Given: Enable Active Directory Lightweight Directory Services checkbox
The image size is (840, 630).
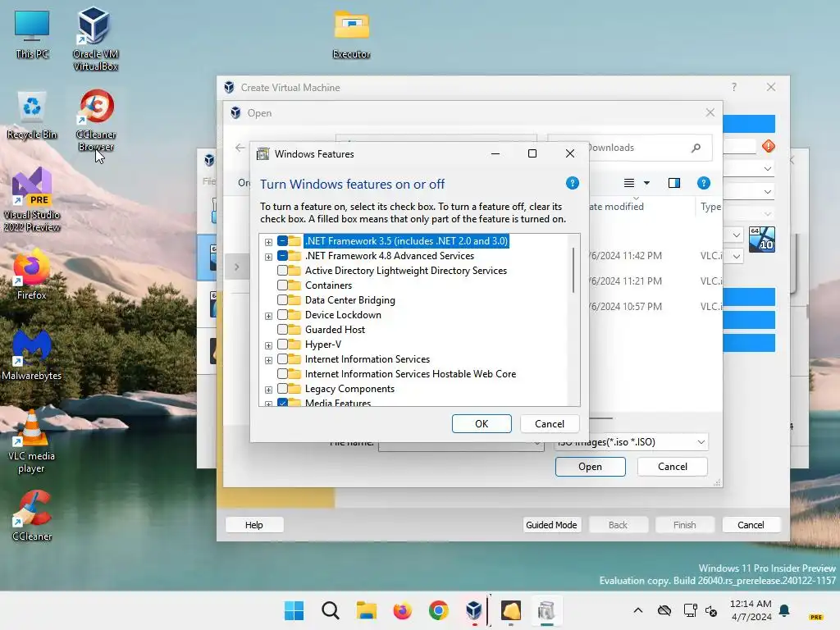Looking at the screenshot, I should (x=282, y=271).
